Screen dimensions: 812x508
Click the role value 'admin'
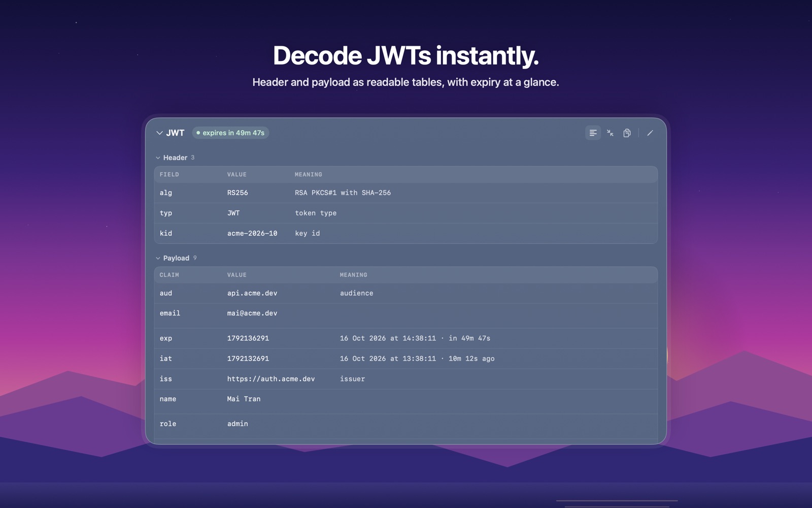(x=238, y=424)
